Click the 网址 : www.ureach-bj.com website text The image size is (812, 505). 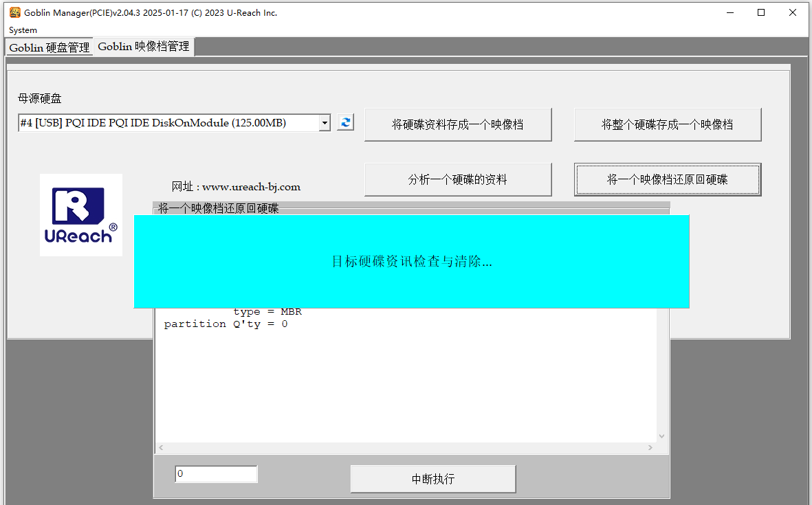(x=236, y=187)
